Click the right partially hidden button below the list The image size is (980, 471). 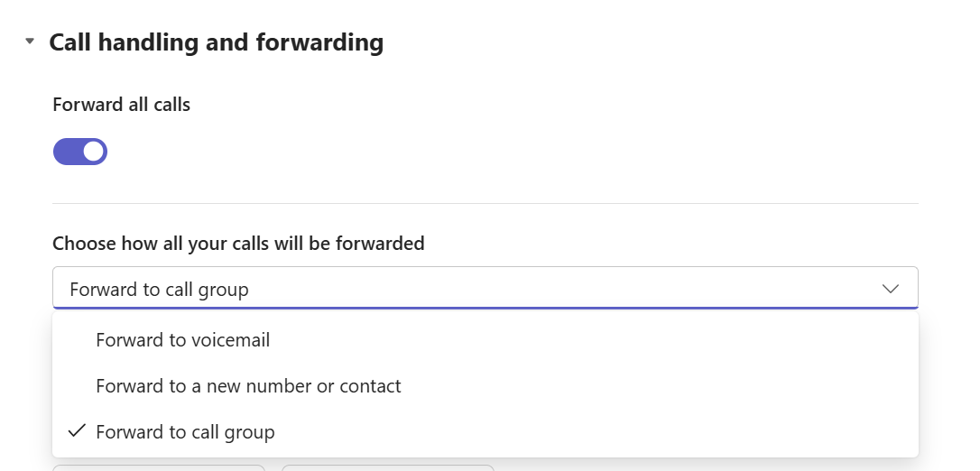pos(388,466)
